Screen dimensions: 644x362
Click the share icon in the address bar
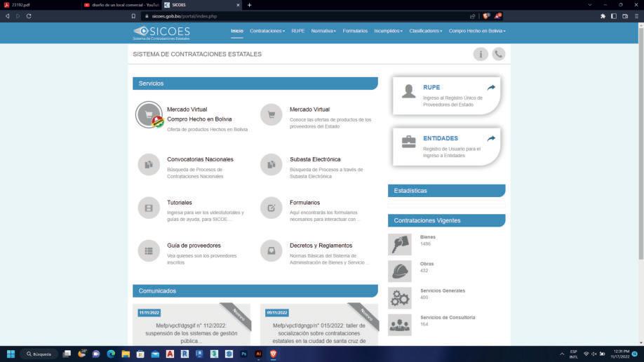(x=472, y=16)
